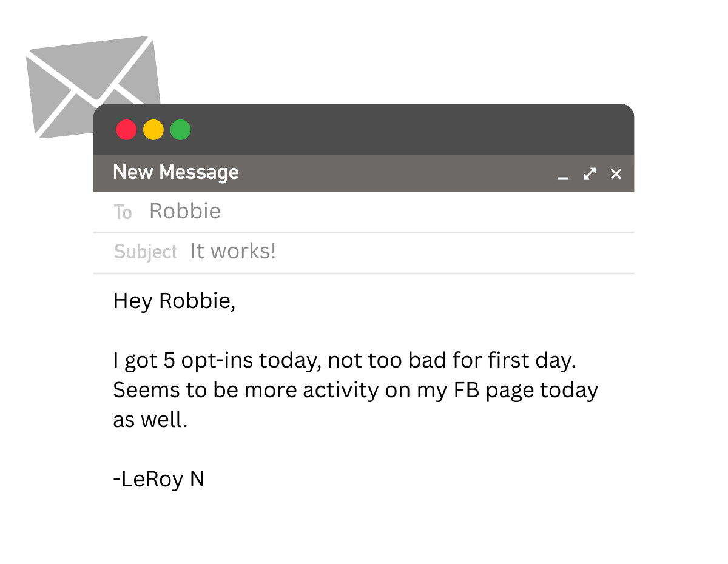Close the New Message compose panel
Image resolution: width=728 pixels, height=564 pixels.
coord(616,174)
